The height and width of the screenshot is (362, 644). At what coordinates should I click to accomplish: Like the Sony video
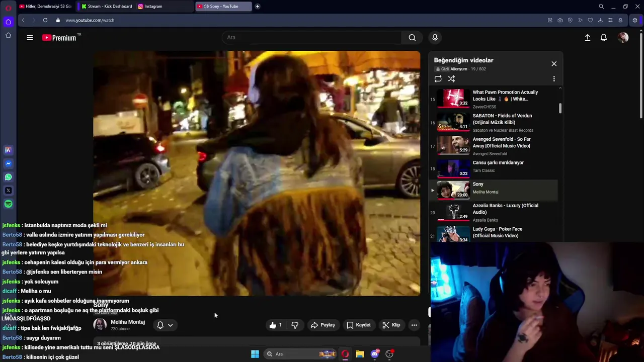point(276,325)
